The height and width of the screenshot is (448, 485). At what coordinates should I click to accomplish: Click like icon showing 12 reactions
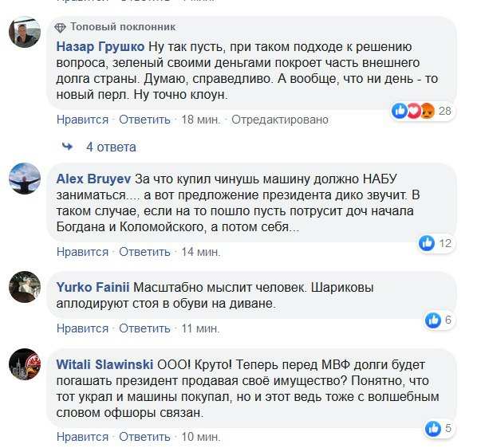(427, 243)
